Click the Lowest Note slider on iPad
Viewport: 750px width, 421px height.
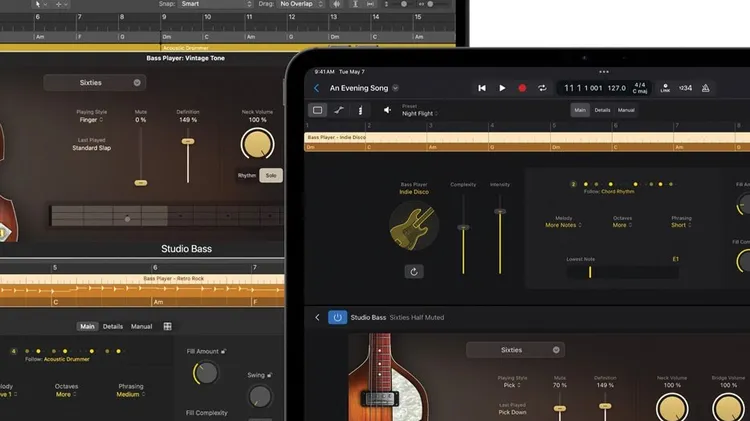click(622, 272)
